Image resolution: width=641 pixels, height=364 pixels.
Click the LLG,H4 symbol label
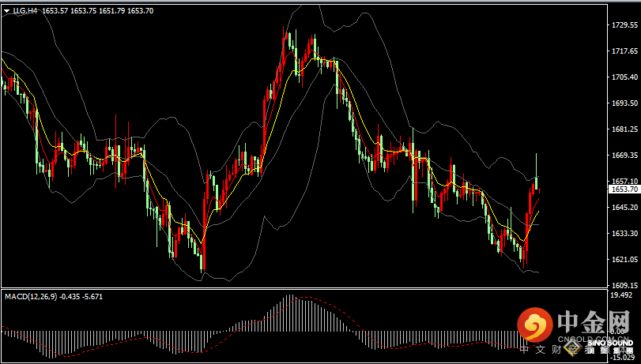click(x=25, y=11)
